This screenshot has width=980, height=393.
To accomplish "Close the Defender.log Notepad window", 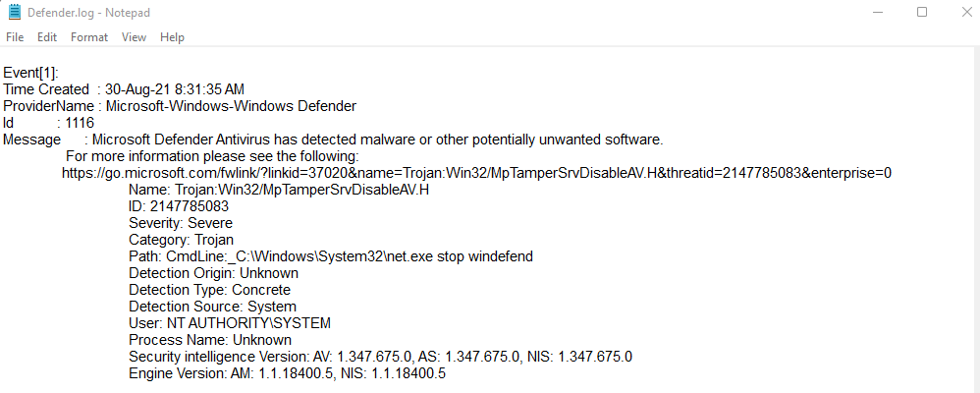I will click(964, 13).
